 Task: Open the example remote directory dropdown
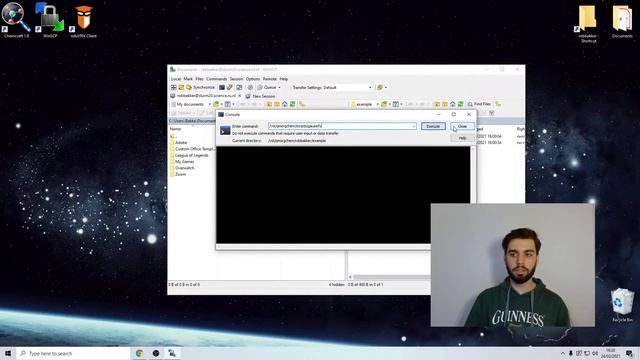365,104
